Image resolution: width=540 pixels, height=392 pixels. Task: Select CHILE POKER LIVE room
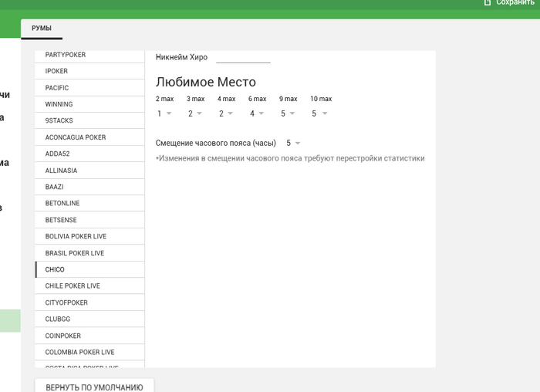[89, 286]
